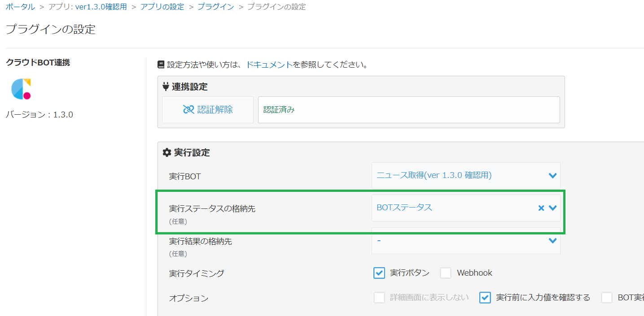Click the unlink chain icon on 認証解除
This screenshot has width=644, height=316.
click(x=188, y=110)
